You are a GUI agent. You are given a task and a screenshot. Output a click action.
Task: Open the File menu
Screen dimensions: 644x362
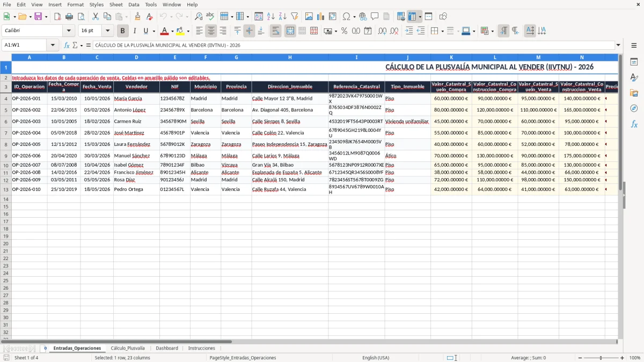click(x=7, y=4)
